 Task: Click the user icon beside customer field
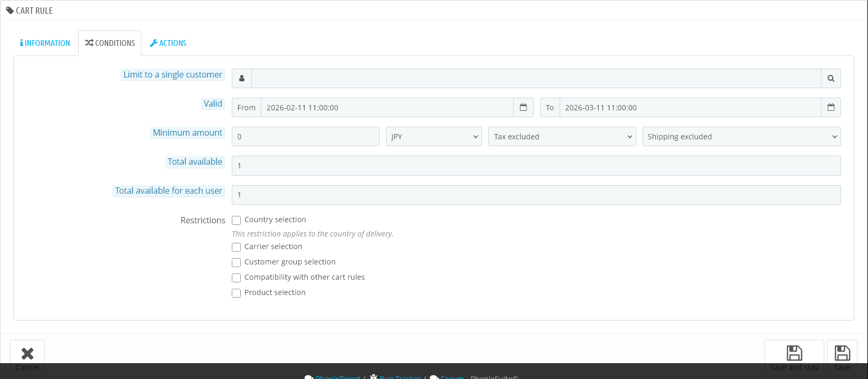click(x=242, y=79)
